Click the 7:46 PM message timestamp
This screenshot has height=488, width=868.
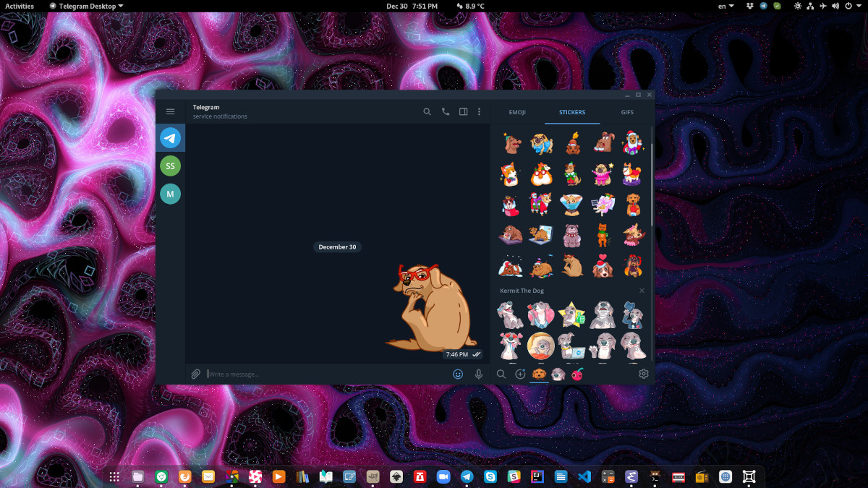(456, 354)
